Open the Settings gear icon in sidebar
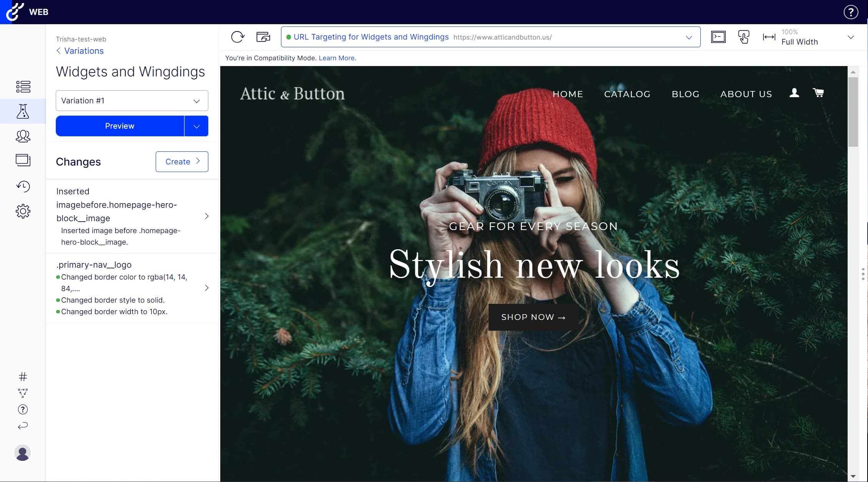868x482 pixels. click(23, 211)
